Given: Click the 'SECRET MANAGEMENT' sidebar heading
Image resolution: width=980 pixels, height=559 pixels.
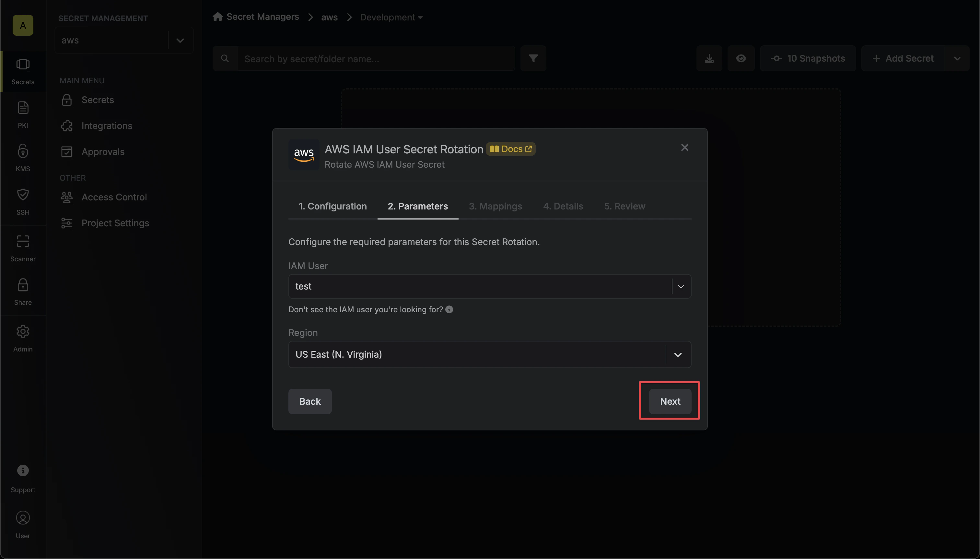Looking at the screenshot, I should point(103,18).
